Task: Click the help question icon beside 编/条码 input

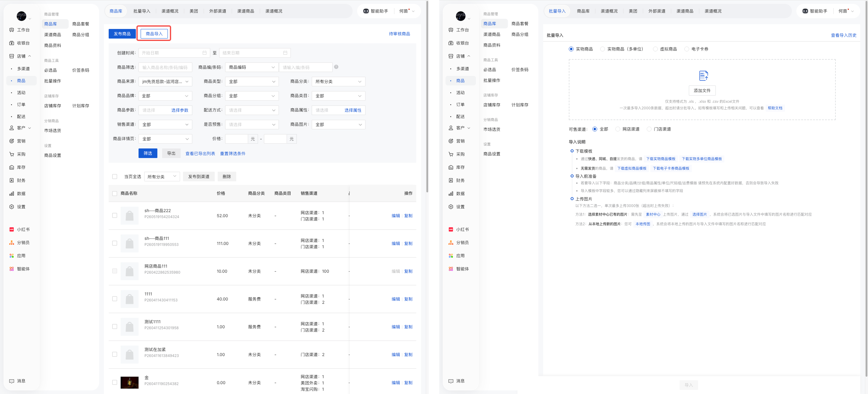Action: click(x=336, y=67)
